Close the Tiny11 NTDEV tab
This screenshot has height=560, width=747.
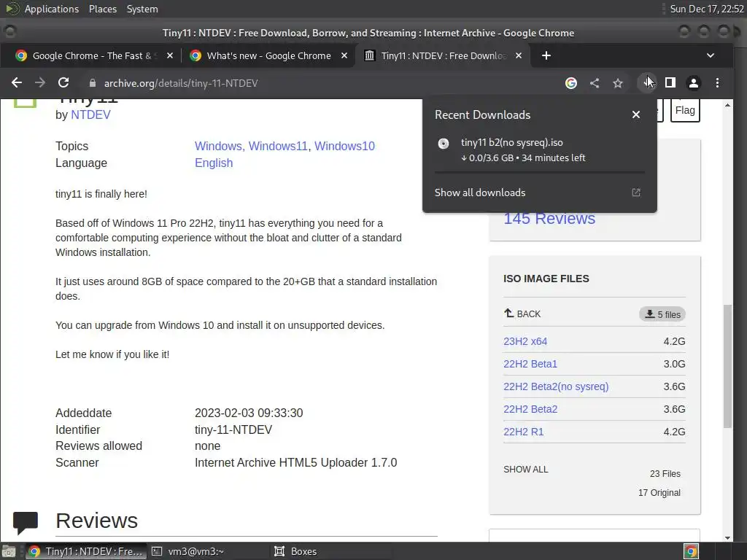pos(519,55)
